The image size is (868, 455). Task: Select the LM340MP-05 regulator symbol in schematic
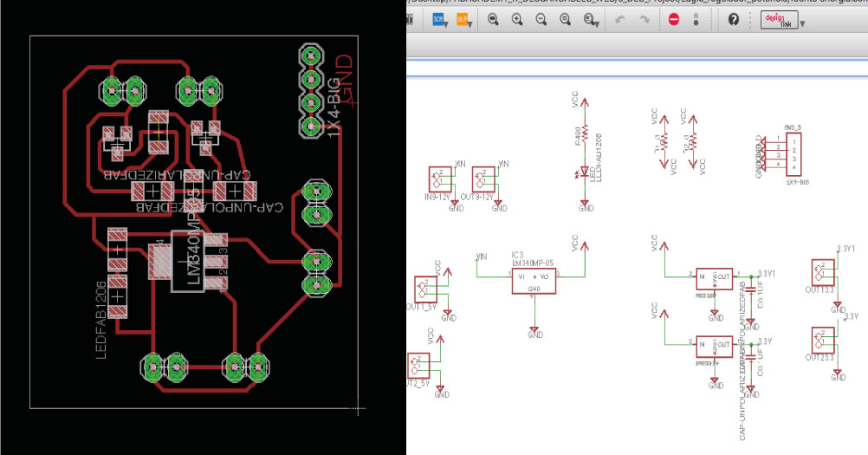[534, 281]
